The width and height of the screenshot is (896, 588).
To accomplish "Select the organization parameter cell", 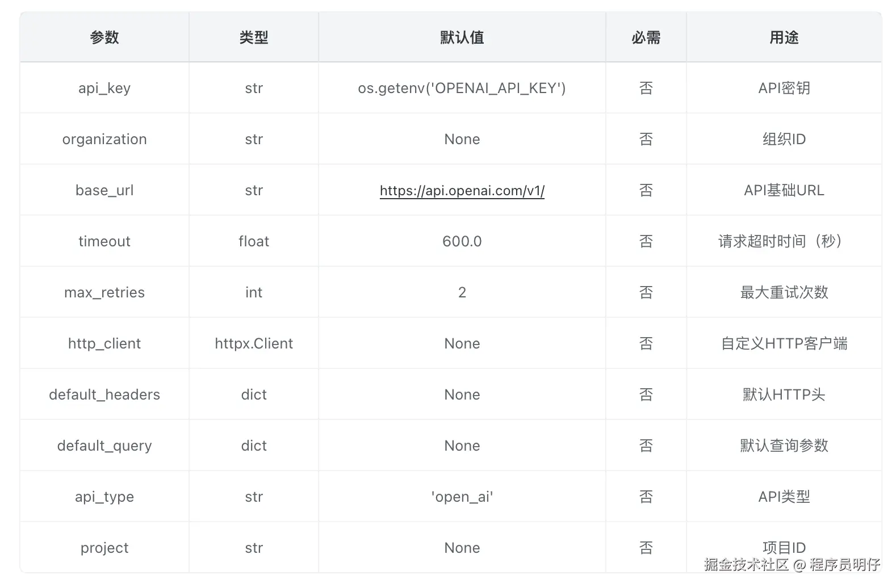I will click(104, 140).
